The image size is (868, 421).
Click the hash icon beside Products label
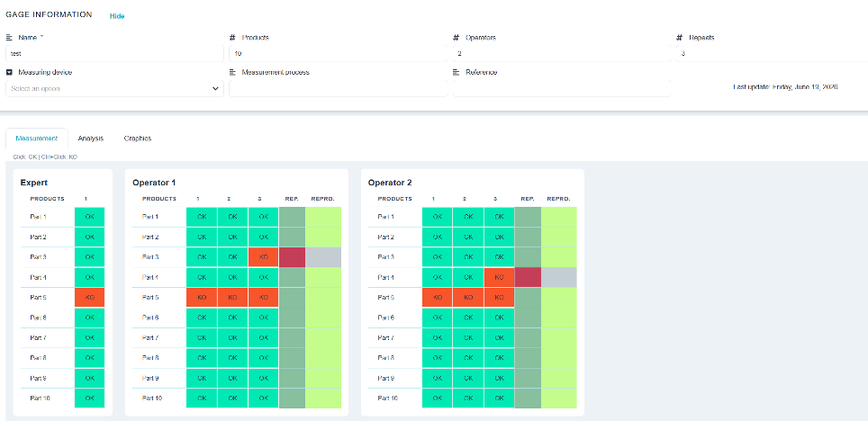click(232, 38)
